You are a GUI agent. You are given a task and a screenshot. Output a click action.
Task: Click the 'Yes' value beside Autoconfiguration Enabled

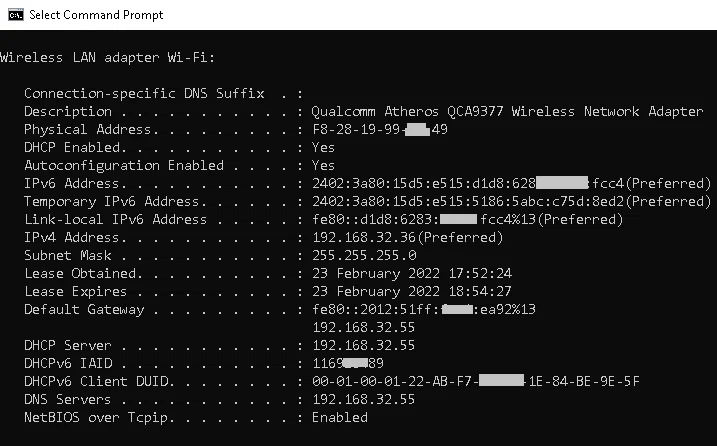click(323, 165)
